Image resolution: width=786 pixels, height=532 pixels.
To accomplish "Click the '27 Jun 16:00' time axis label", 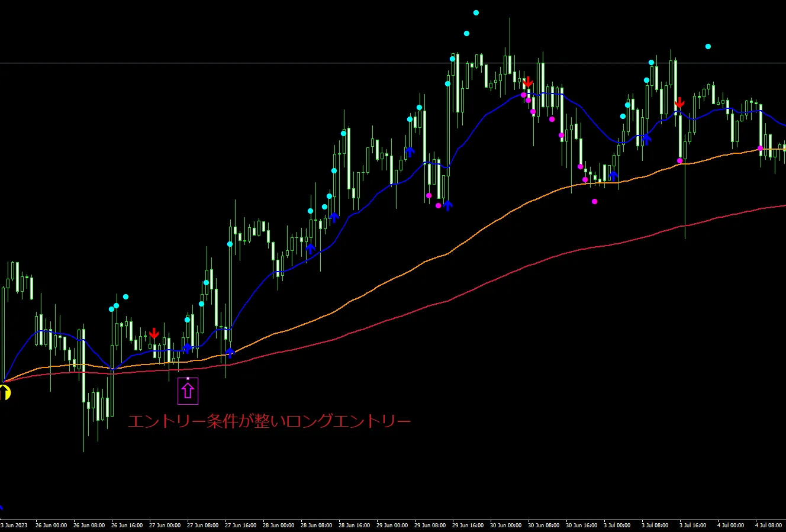I will [240, 525].
